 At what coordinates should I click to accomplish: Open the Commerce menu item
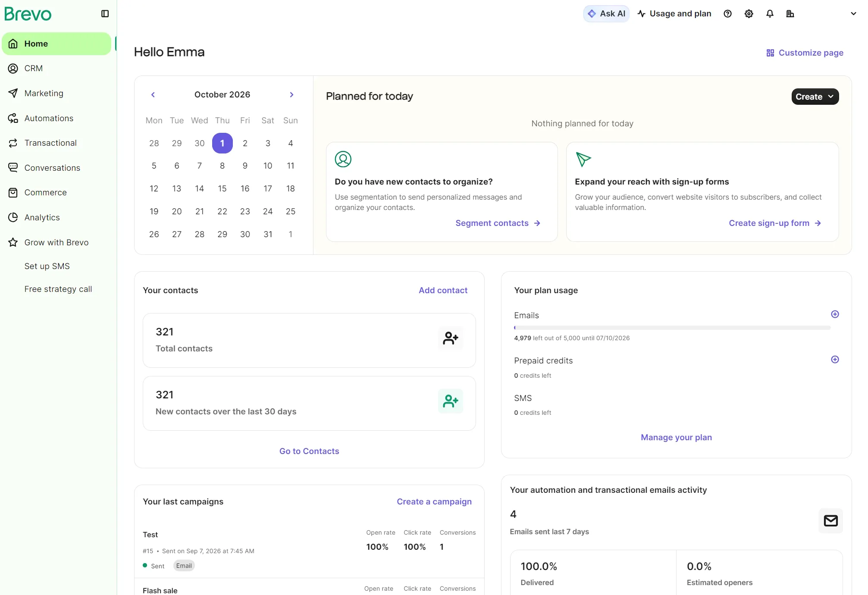[x=56, y=193]
